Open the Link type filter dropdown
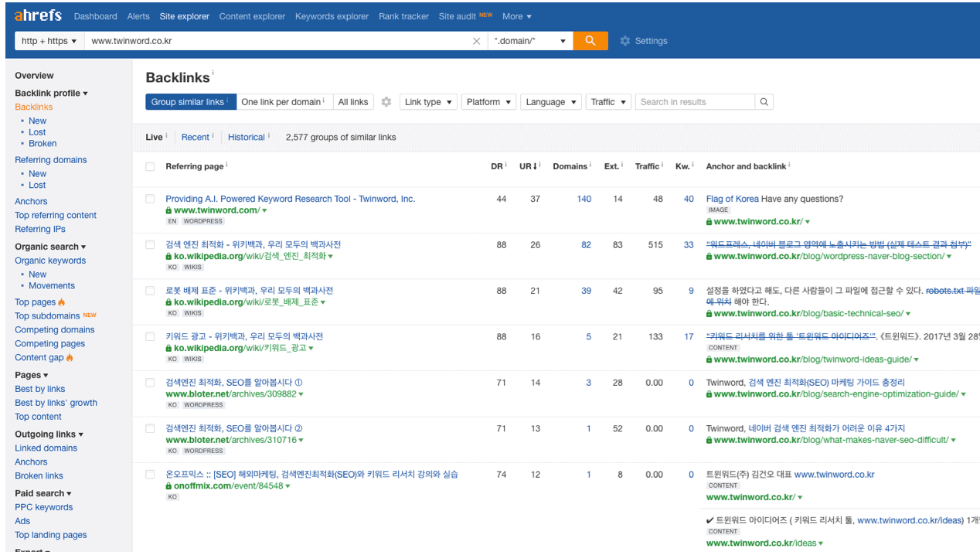This screenshot has height=552, width=980. coord(428,102)
